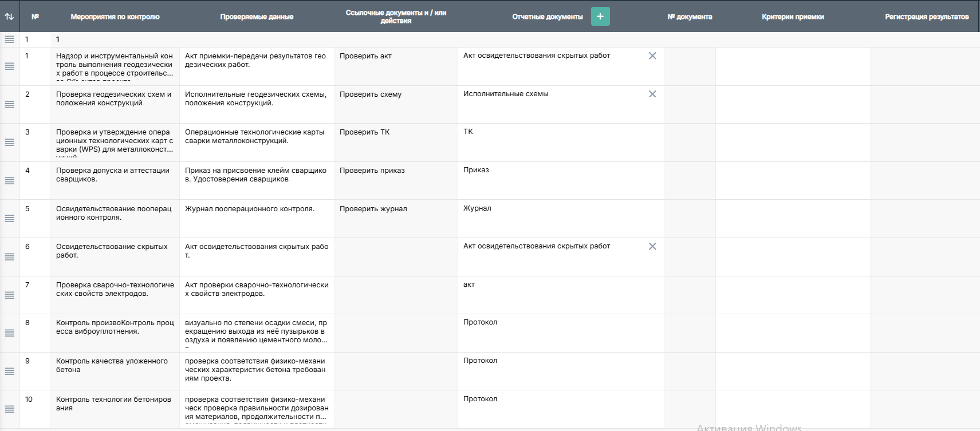Remove 'Исполнительные схемы' document in row 2
This screenshot has width=980, height=431.
pos(652,94)
